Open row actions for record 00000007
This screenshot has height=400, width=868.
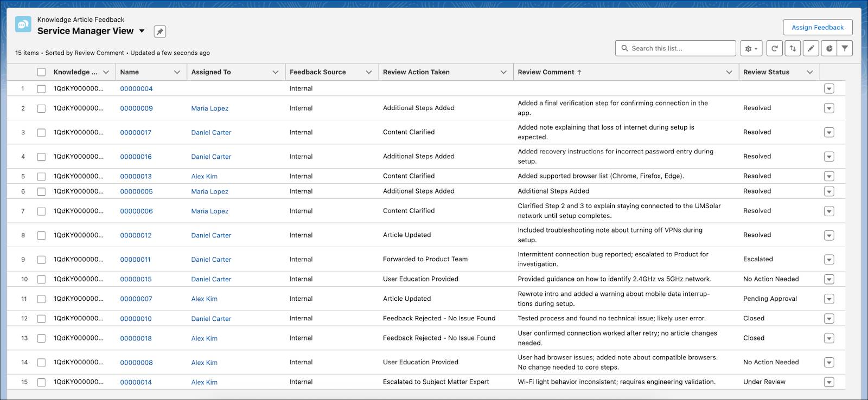coord(829,299)
